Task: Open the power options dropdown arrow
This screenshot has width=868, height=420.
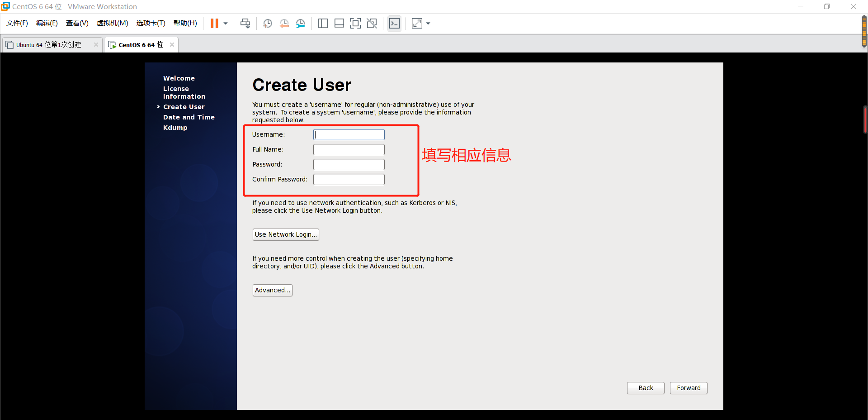Action: (x=226, y=24)
